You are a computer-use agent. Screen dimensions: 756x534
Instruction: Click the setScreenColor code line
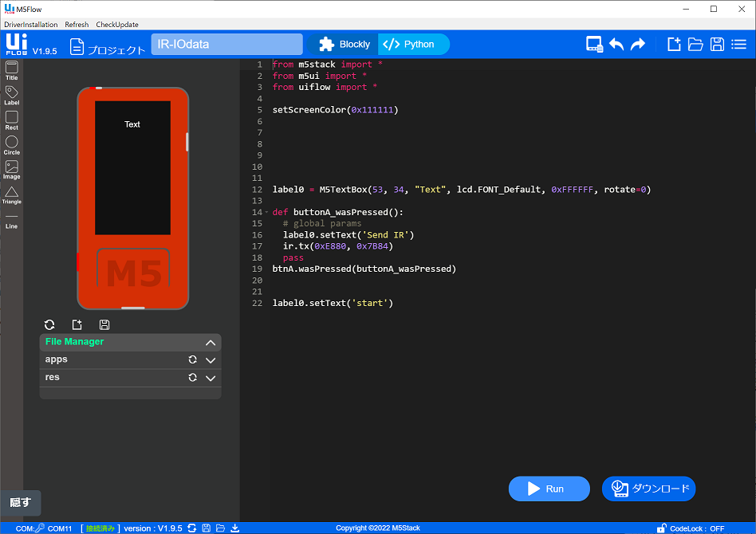click(x=335, y=110)
